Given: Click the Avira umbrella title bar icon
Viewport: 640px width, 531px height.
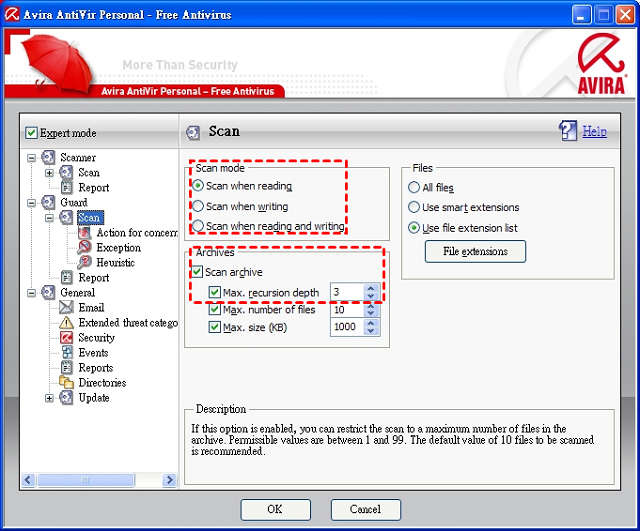Looking at the screenshot, I should pos(11,14).
